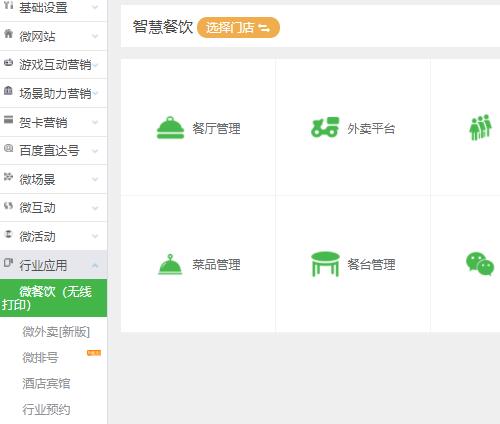Click the green WeChat bubbles icon
The width and height of the screenshot is (500, 424).
click(480, 263)
